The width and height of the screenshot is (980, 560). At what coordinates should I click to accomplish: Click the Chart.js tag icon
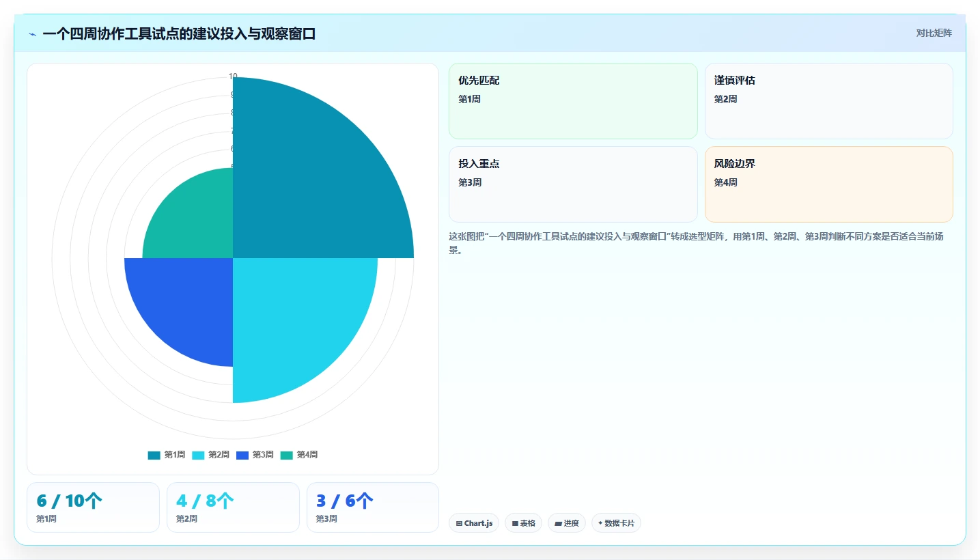pyautogui.click(x=459, y=524)
